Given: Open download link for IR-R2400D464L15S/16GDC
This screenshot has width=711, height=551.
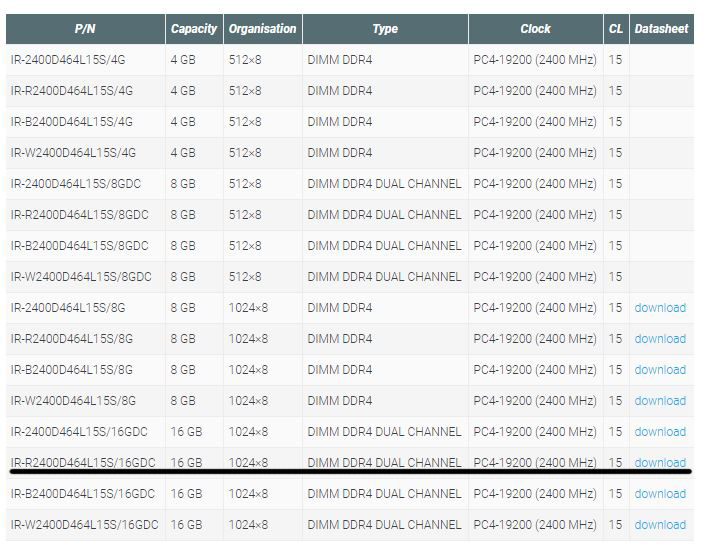Looking at the screenshot, I should tap(660, 463).
